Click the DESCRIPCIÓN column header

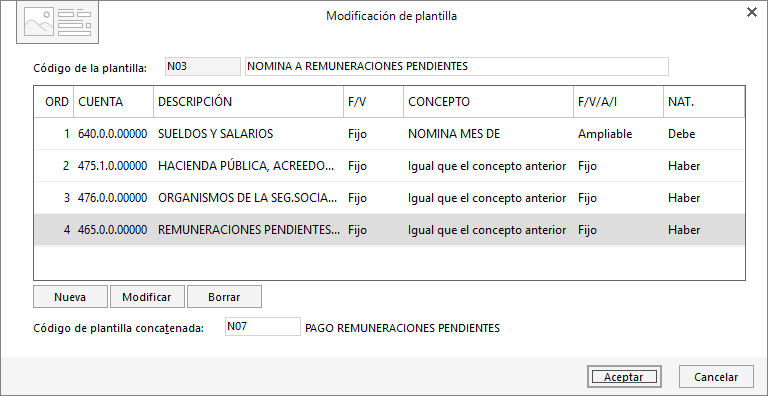[248, 102]
